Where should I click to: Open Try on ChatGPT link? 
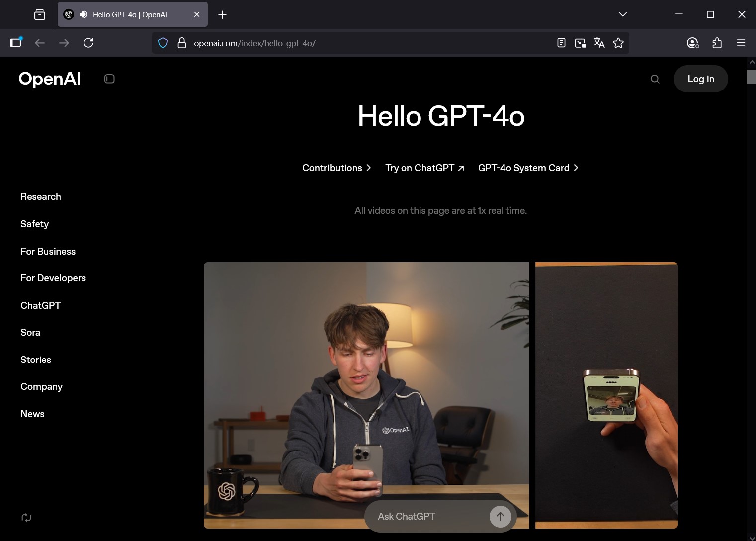(424, 168)
